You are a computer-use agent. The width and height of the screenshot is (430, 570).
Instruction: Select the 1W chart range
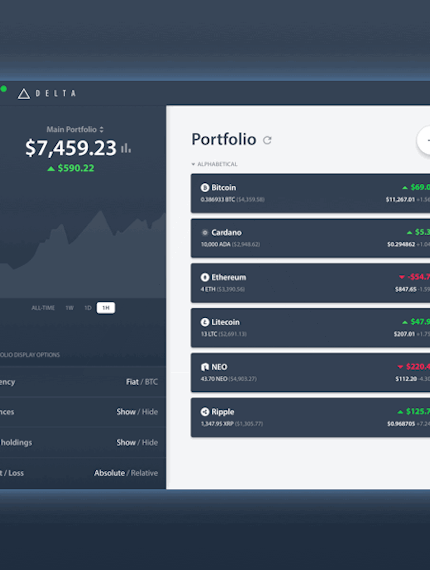tap(69, 308)
